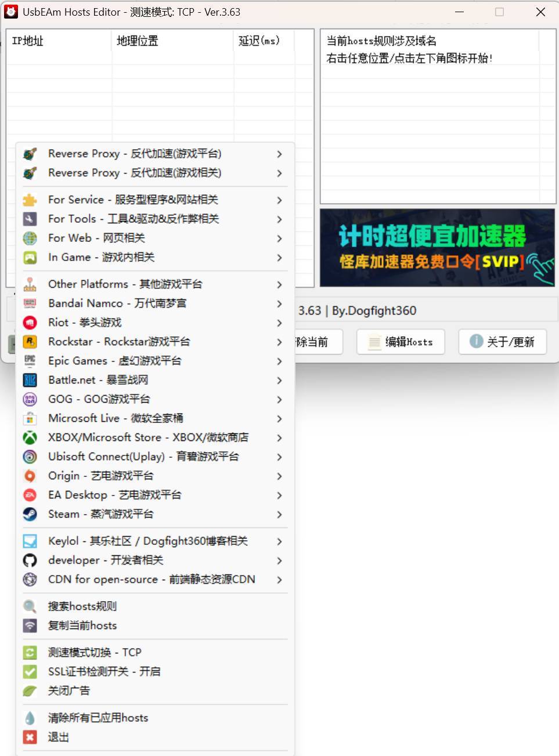Click the 关于/更新 button

(503, 342)
